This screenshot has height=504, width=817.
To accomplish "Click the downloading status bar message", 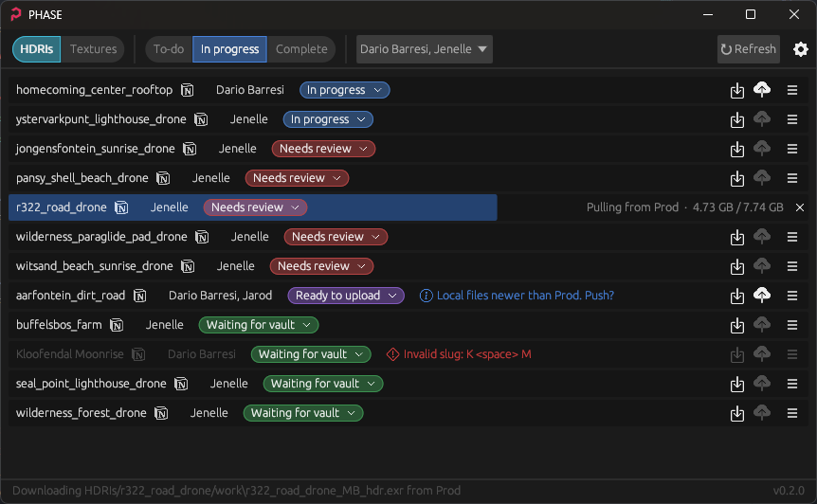I will click(237, 491).
